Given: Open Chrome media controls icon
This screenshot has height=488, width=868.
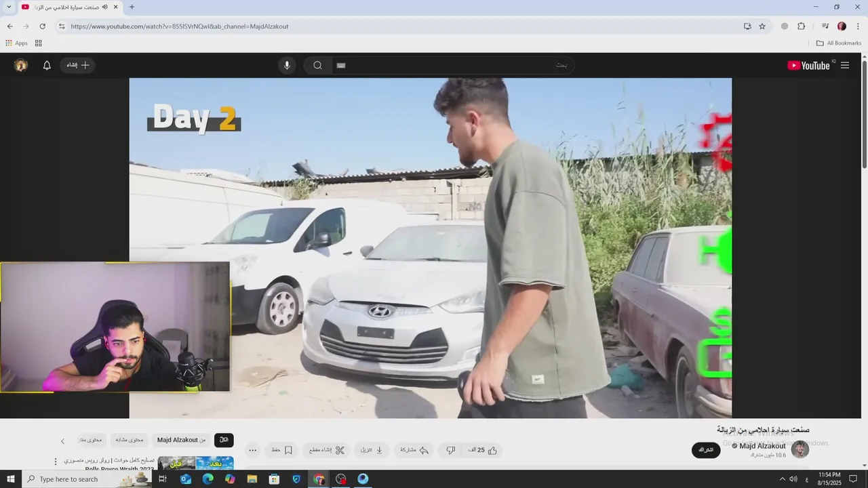Looking at the screenshot, I should [x=825, y=26].
